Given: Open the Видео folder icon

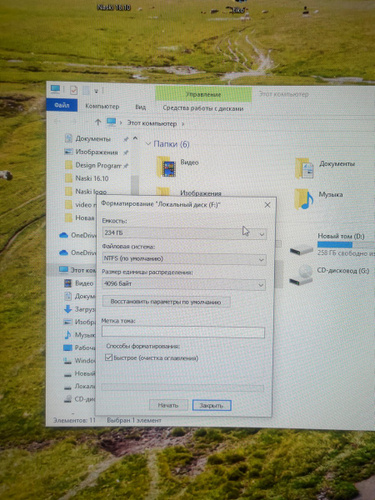Looking at the screenshot, I should (167, 166).
